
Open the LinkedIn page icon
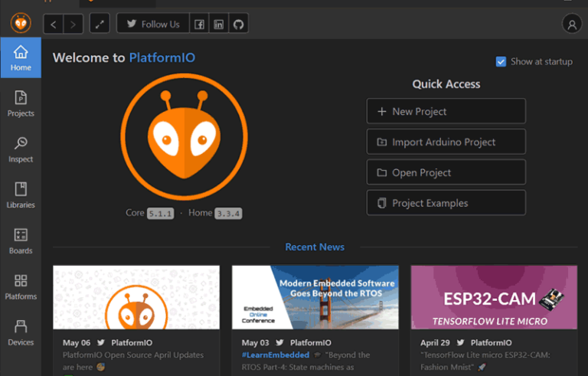219,25
